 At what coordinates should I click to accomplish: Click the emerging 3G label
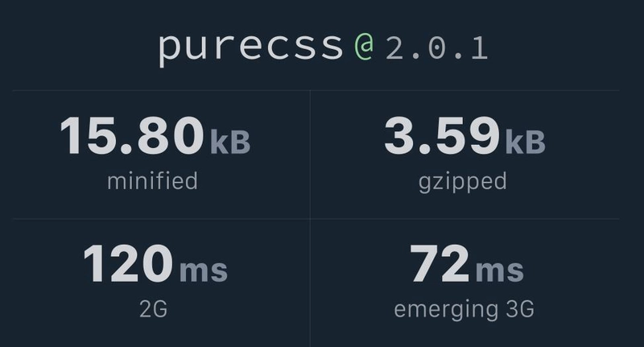click(x=464, y=310)
